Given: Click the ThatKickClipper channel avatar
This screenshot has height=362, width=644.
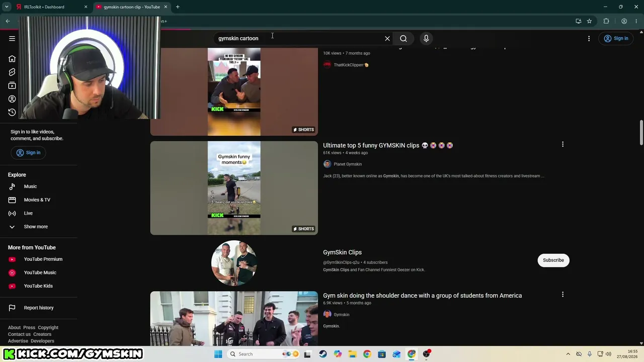Looking at the screenshot, I should pos(327,65).
